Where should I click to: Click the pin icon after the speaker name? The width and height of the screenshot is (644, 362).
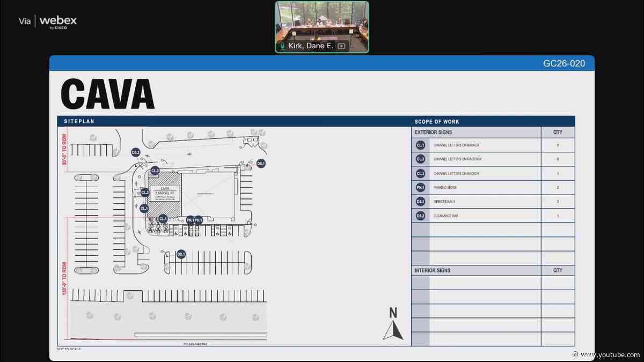[341, 46]
